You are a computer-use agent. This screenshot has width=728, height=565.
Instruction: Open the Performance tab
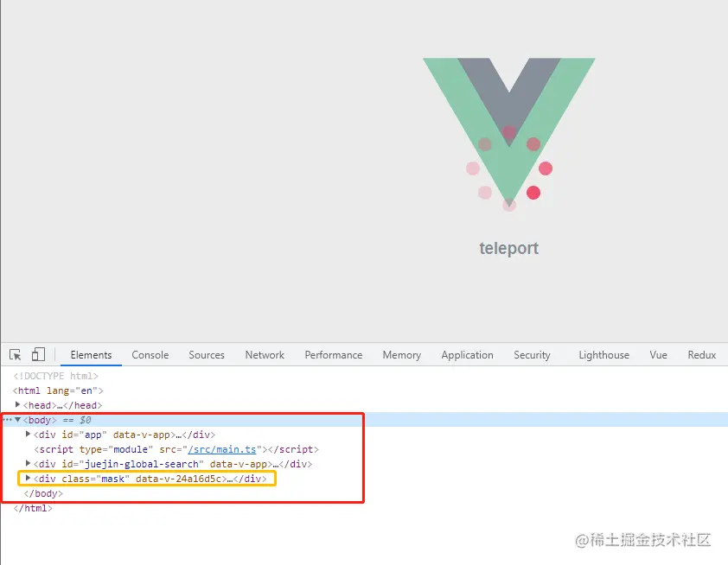334,355
